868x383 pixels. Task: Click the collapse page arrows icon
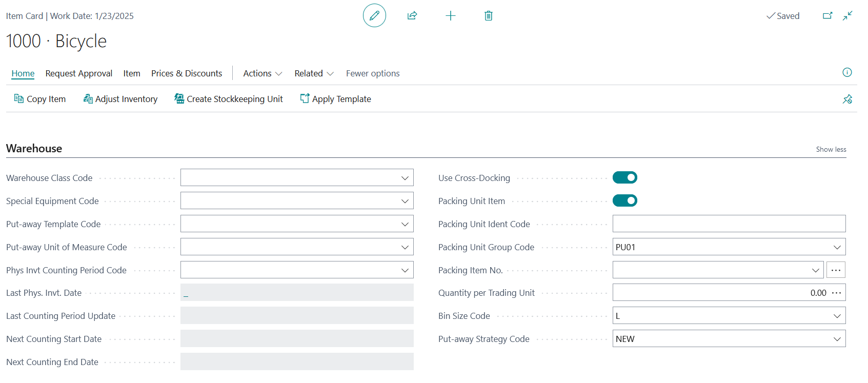pyautogui.click(x=847, y=16)
